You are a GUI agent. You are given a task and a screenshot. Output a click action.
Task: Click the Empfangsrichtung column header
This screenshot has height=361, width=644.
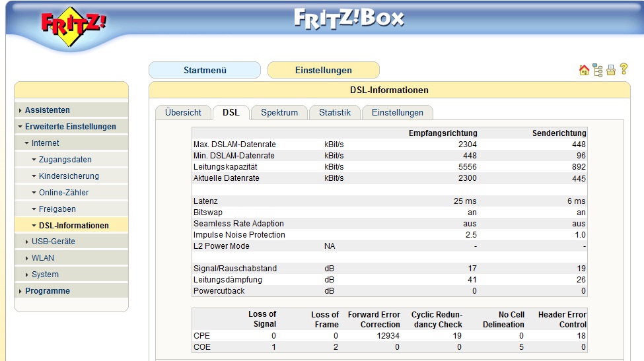pyautogui.click(x=443, y=133)
